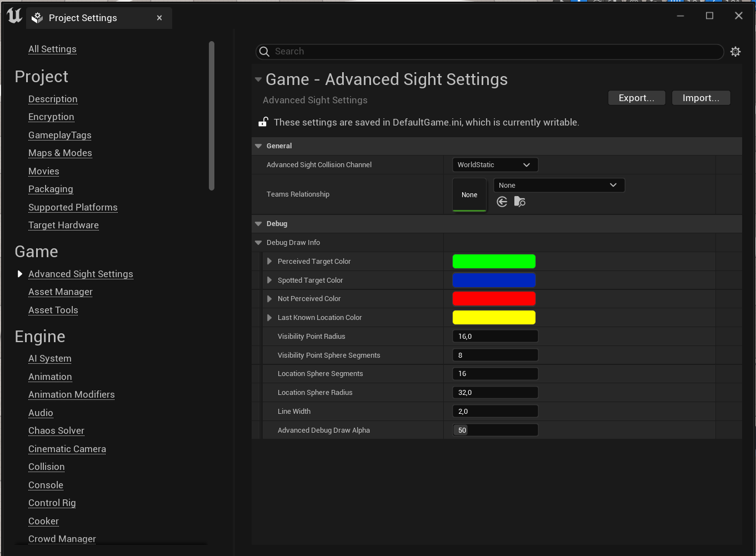
Task: Open the Cinematic Camera settings page
Action: pyautogui.click(x=67, y=449)
